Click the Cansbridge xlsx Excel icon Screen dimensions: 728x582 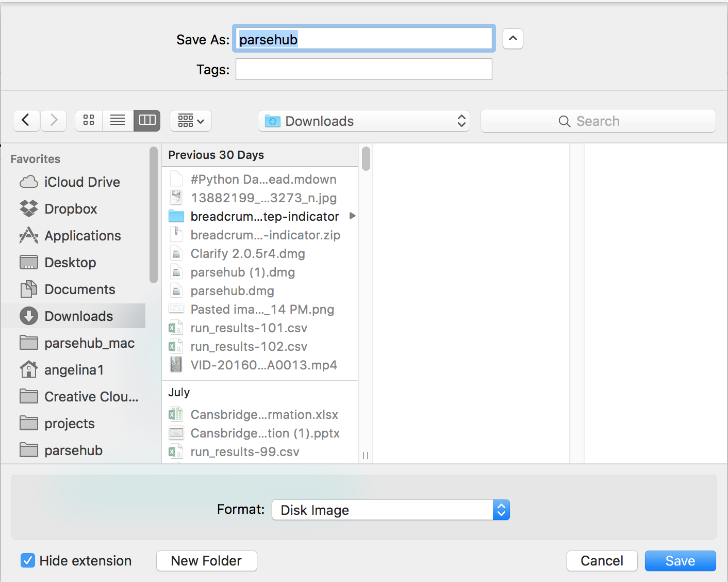click(x=176, y=414)
